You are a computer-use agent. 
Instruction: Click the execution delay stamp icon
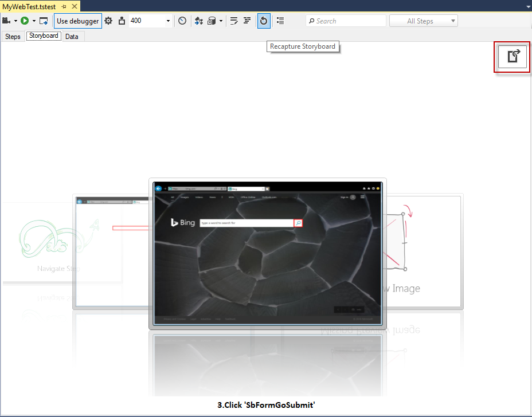point(122,21)
